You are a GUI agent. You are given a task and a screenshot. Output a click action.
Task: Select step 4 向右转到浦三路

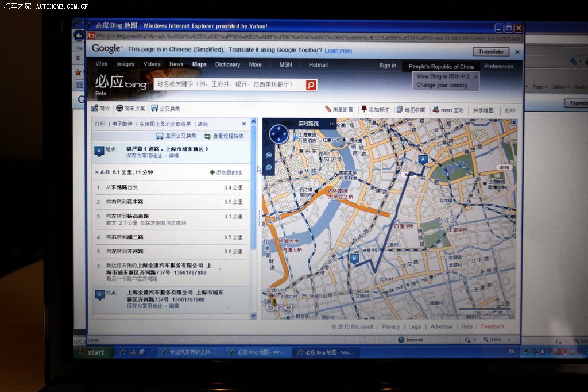point(170,237)
